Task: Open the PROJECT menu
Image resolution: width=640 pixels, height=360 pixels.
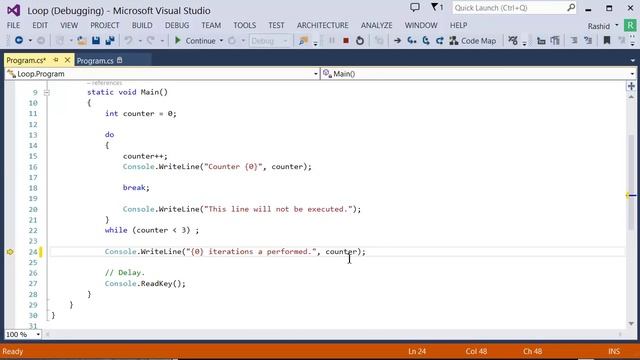Action: [x=104, y=25]
